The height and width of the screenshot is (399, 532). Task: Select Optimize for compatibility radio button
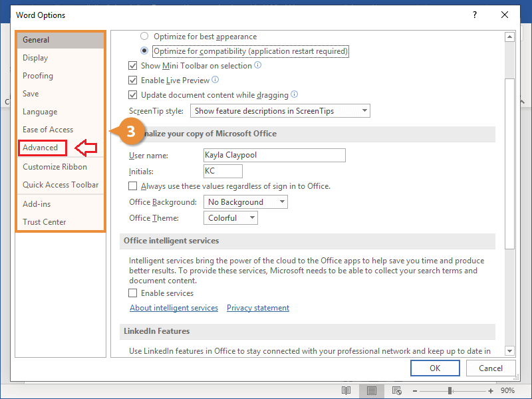(x=144, y=51)
